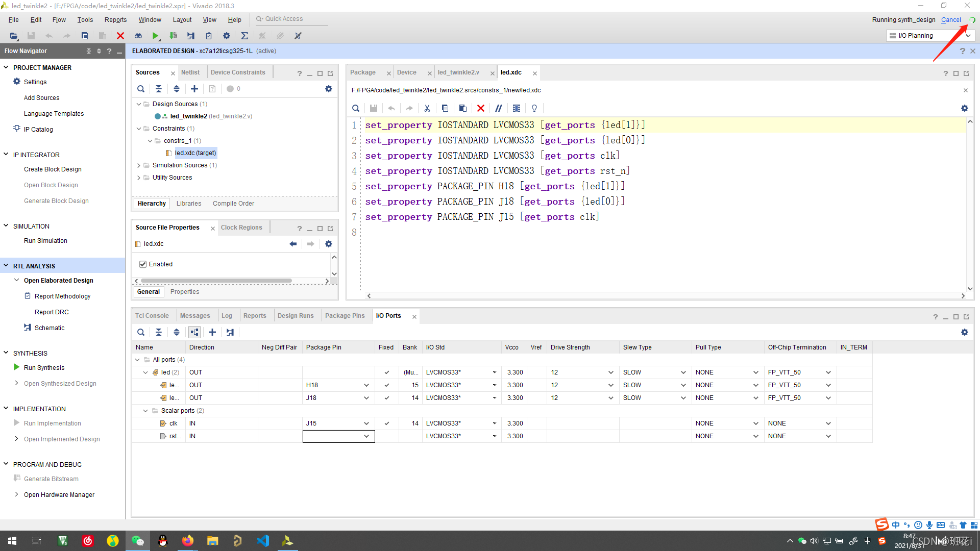980x551 pixels.
Task: Click Cancel link for running synth_design
Action: click(950, 19)
